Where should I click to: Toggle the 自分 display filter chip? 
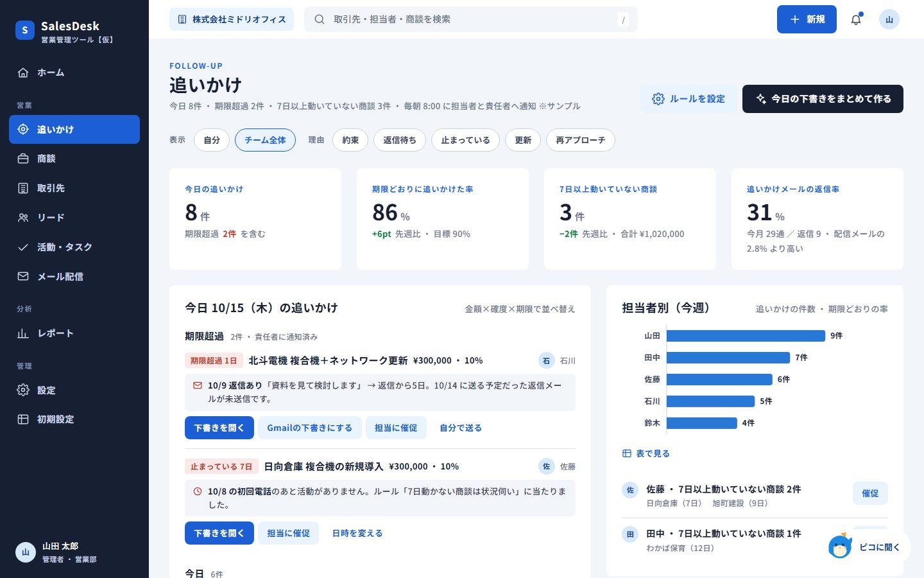[x=212, y=140]
